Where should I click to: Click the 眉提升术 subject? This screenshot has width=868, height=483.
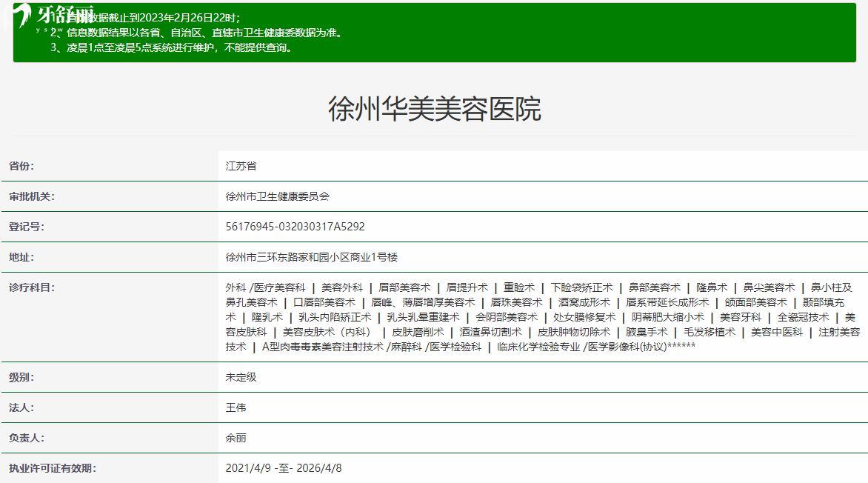(x=467, y=287)
